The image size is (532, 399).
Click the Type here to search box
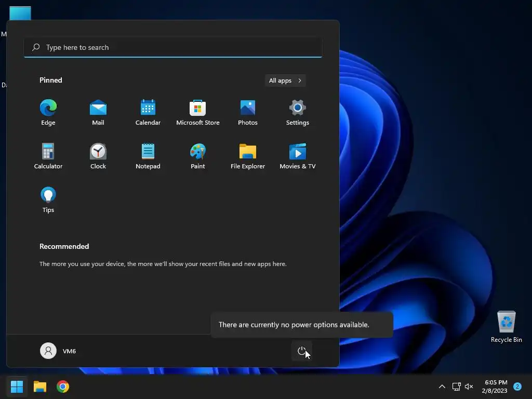tap(173, 47)
